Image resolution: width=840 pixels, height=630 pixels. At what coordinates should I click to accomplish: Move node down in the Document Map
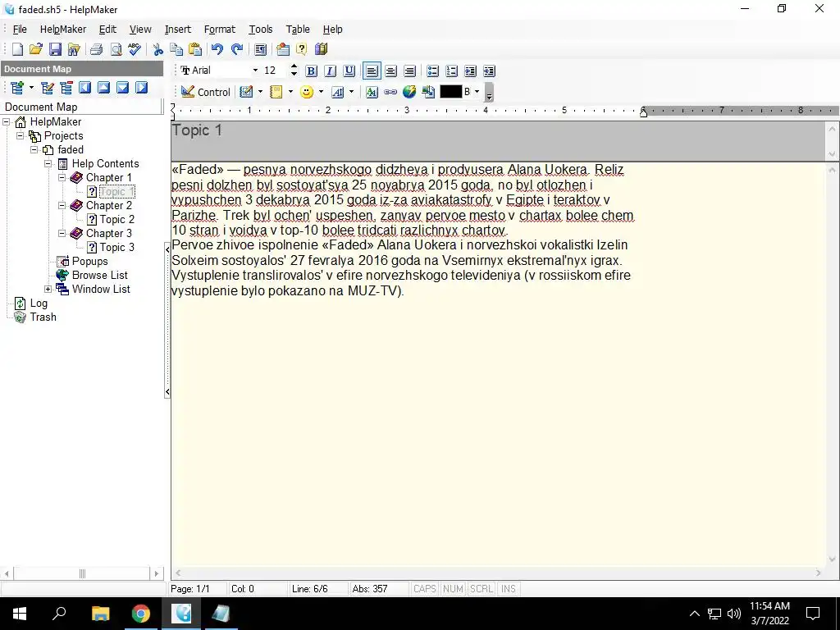coord(123,88)
